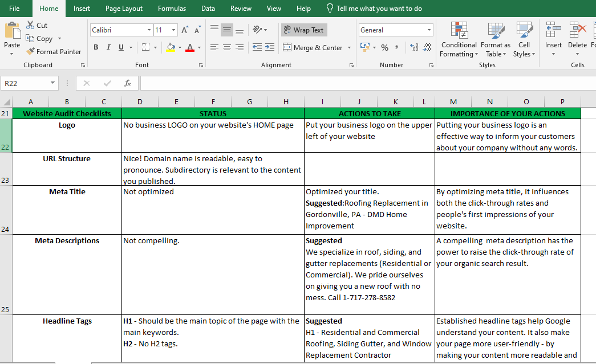Screen dimensions: 596x364
Task: Open the File tab
Action: click(x=14, y=9)
